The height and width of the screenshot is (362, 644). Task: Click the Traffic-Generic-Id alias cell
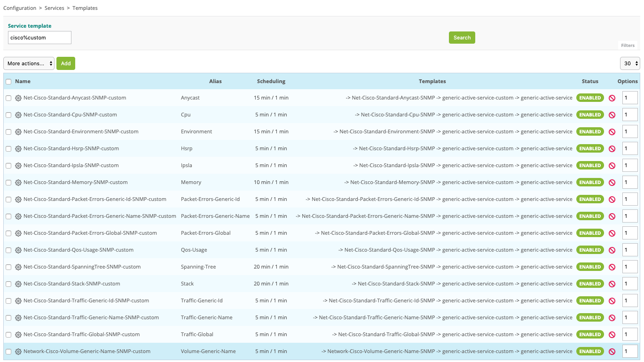pyautogui.click(x=202, y=300)
